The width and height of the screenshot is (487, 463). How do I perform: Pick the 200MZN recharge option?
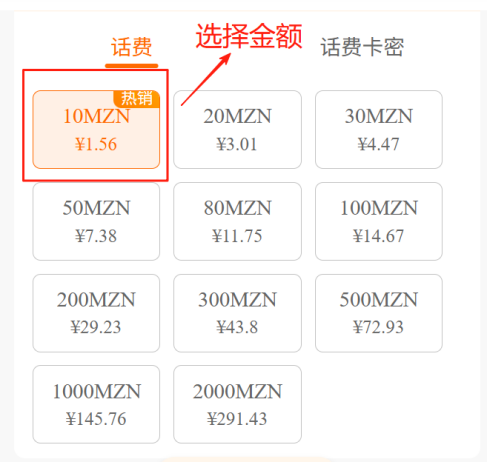[96, 313]
